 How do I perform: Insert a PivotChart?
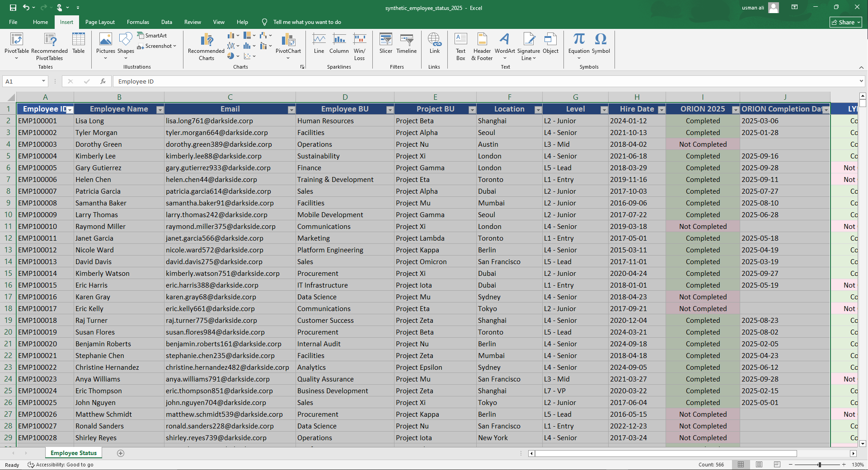[288, 46]
